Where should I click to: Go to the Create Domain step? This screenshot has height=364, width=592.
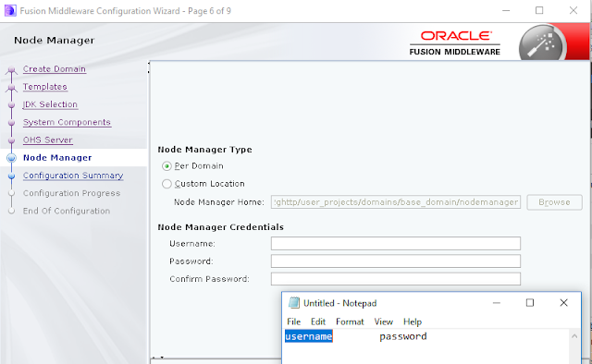[x=55, y=69]
